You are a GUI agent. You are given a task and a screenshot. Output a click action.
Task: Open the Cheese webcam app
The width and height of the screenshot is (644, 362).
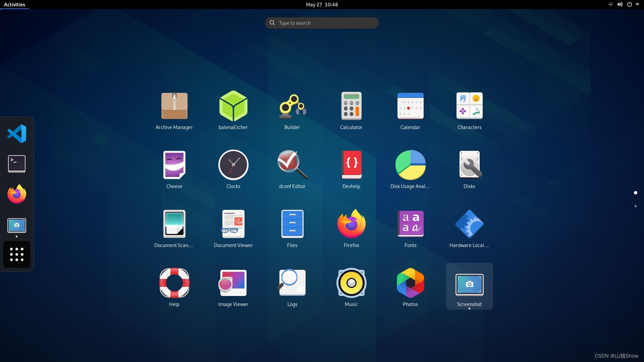(174, 165)
